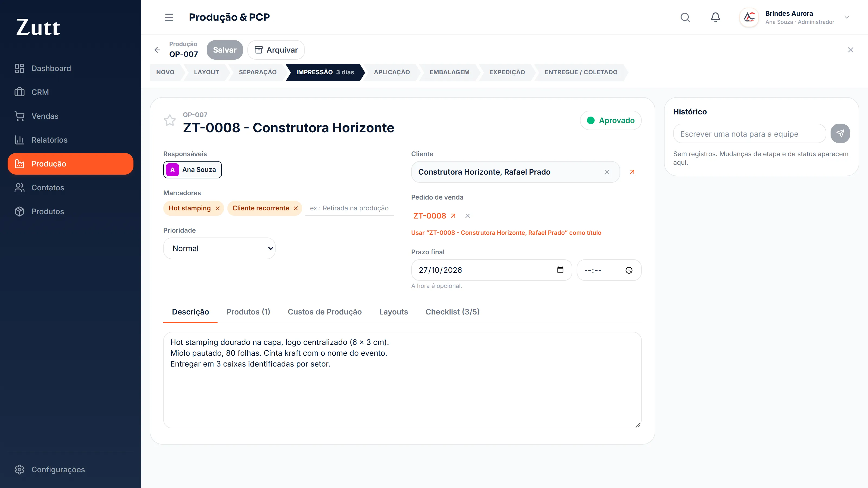The width and height of the screenshot is (868, 488).
Task: Open the notifications bell
Action: click(x=715, y=17)
